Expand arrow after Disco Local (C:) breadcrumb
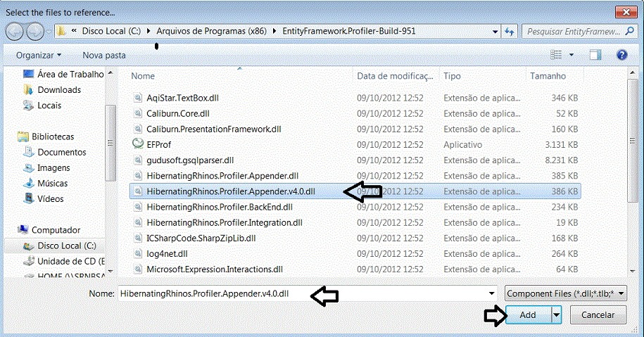Image resolution: width=644 pixels, height=337 pixels. (x=149, y=31)
